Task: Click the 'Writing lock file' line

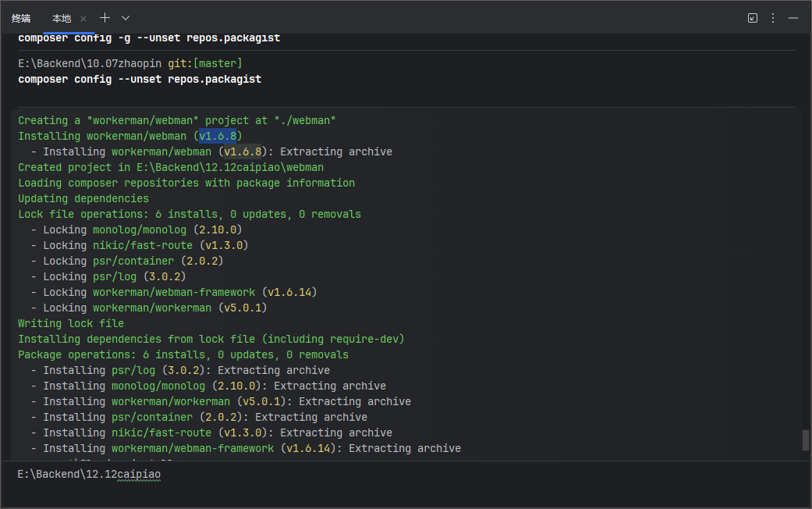Action: (x=71, y=323)
